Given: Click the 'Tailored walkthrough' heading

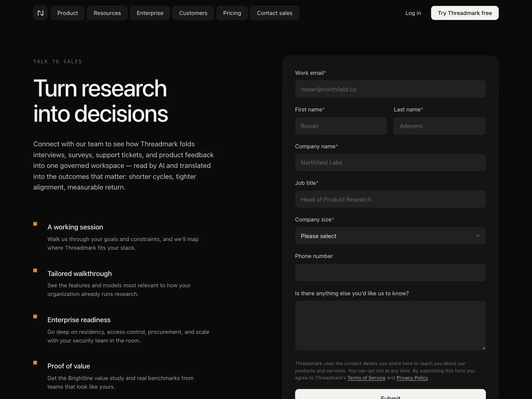Looking at the screenshot, I should (x=79, y=274).
